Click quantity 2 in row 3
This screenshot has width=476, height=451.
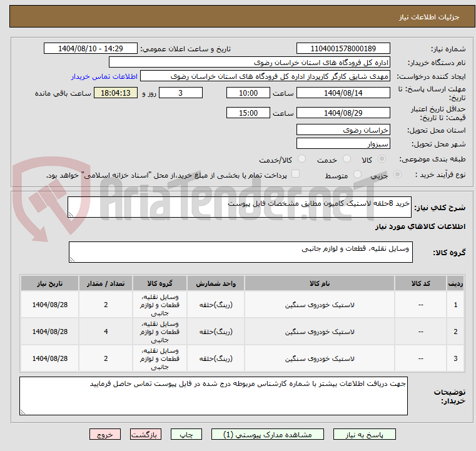coord(106,358)
